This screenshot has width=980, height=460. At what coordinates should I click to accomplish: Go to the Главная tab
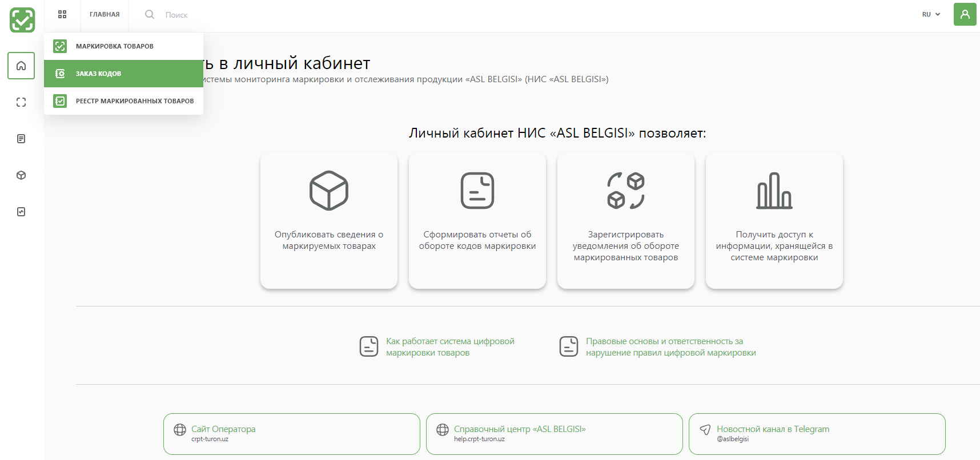click(105, 14)
